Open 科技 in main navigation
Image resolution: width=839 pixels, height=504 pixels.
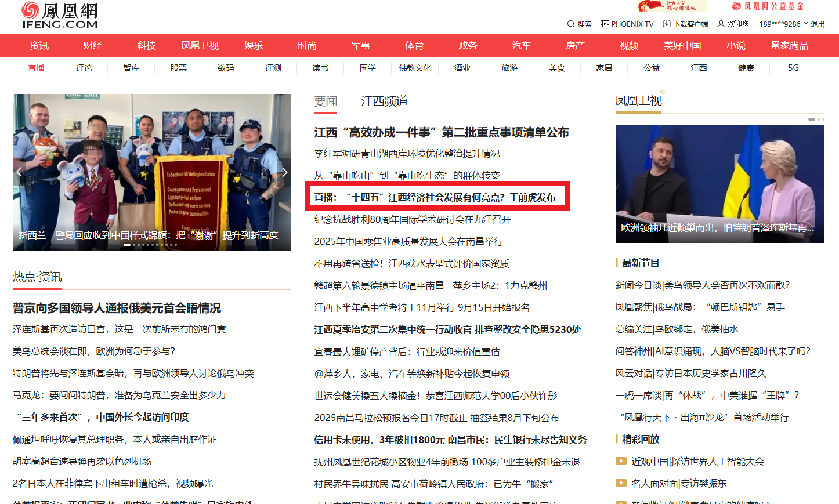click(146, 45)
